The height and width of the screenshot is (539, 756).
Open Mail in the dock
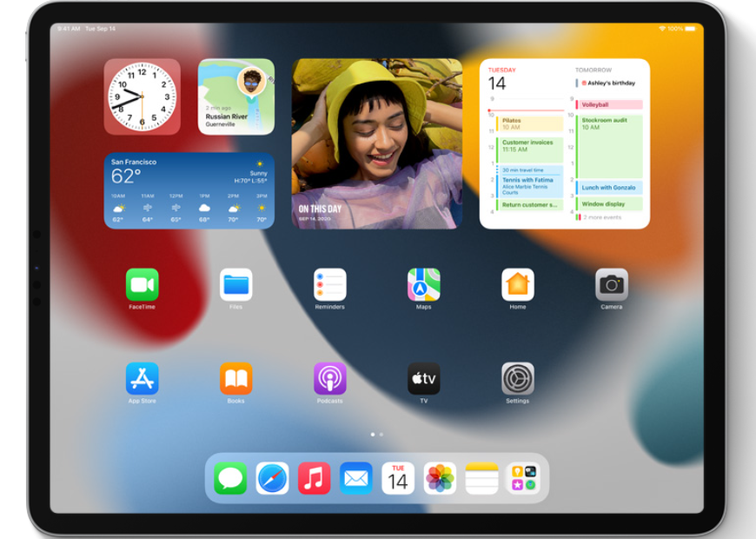(355, 478)
